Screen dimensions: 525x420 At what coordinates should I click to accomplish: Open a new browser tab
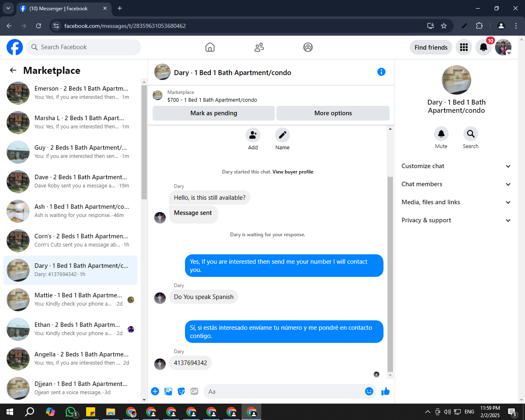120,8
